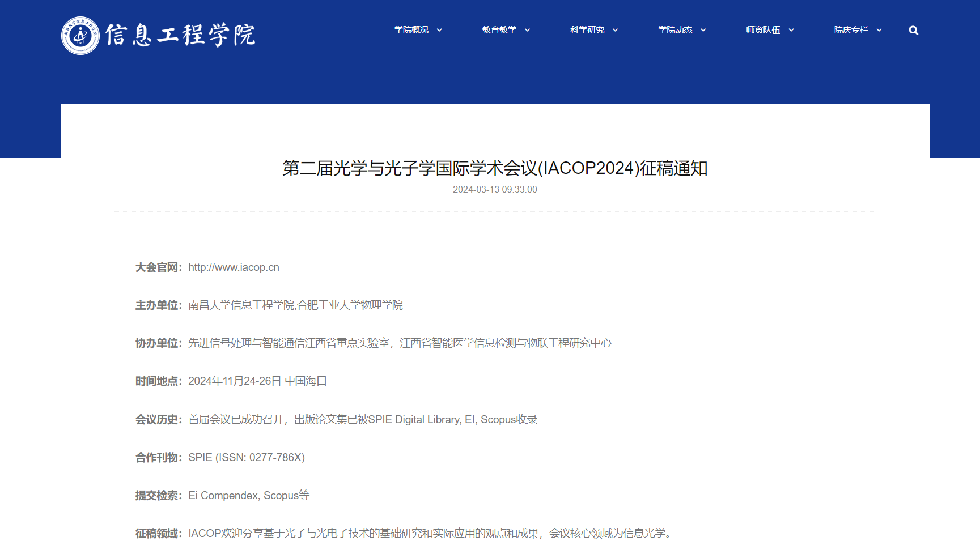Click SPIE Digital Library history text

point(363,420)
